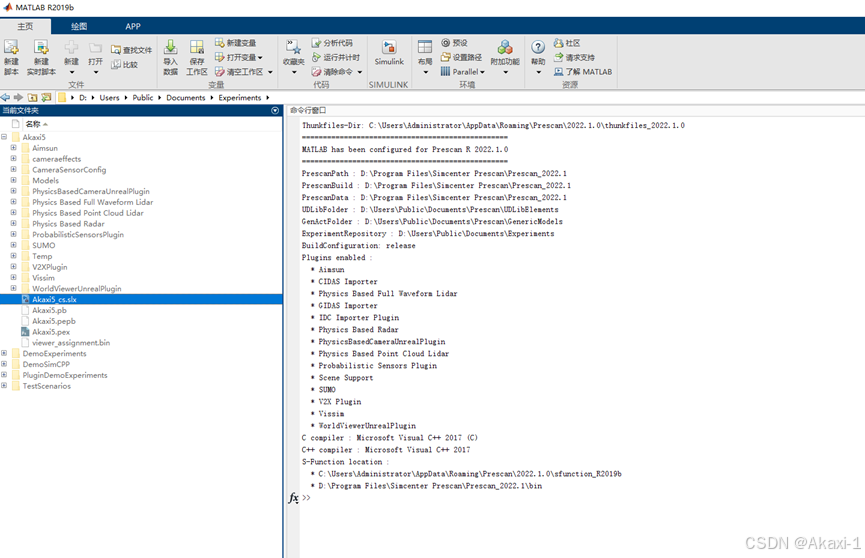Click the Favorites (收藏夹) icon
This screenshot has width=865, height=558.
[x=293, y=47]
